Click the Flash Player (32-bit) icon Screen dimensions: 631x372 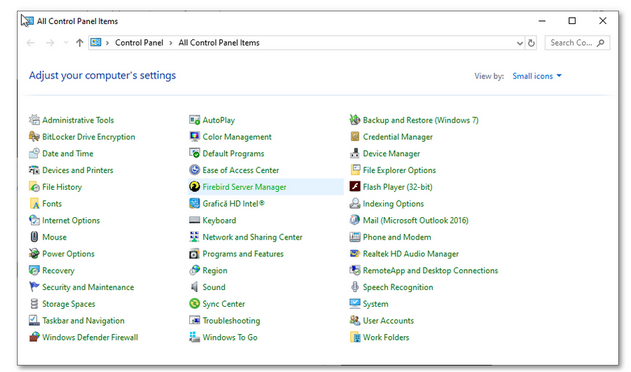tap(355, 187)
